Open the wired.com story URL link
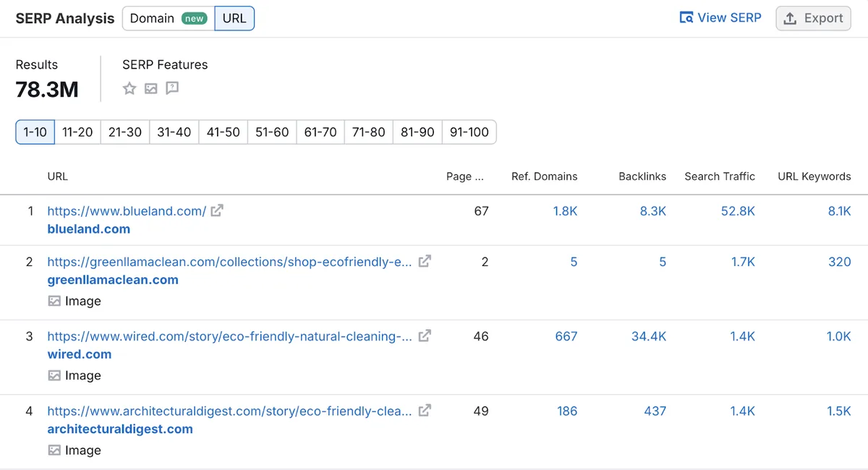Screen dimensions: 868x470 tap(229, 336)
